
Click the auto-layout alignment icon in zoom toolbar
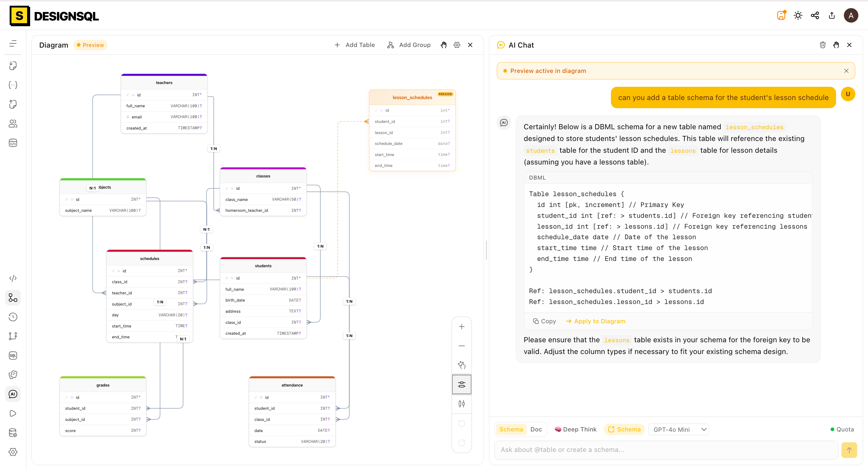[462, 384]
